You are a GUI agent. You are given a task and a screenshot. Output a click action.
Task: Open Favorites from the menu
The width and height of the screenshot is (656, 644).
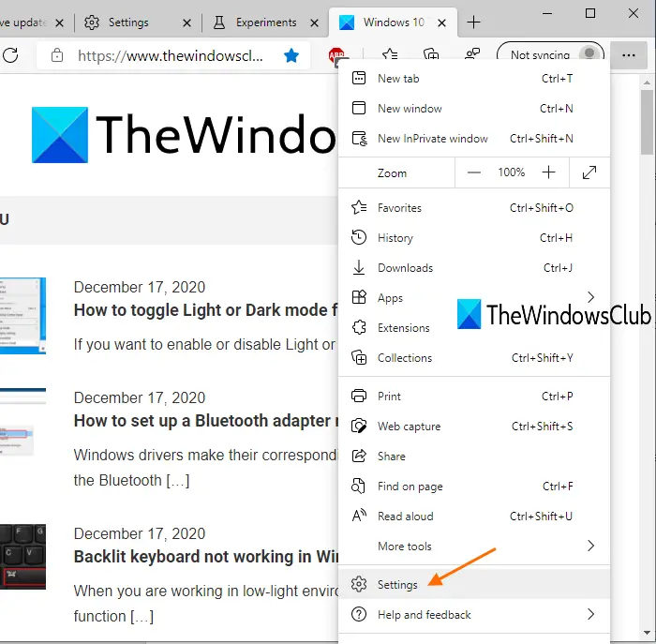(x=474, y=208)
